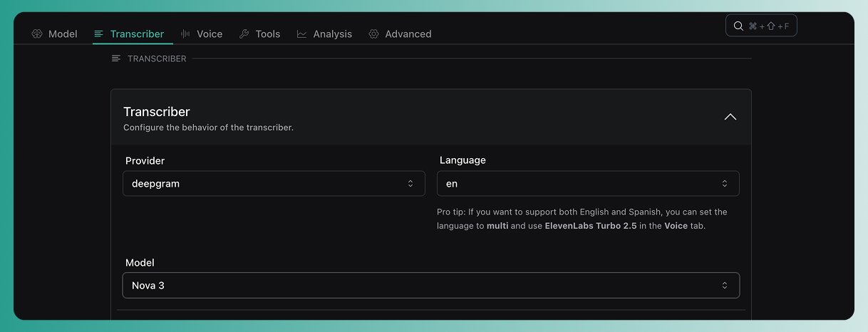Click the gear icon beside Advanced
This screenshot has height=332, width=868.
coord(374,34)
